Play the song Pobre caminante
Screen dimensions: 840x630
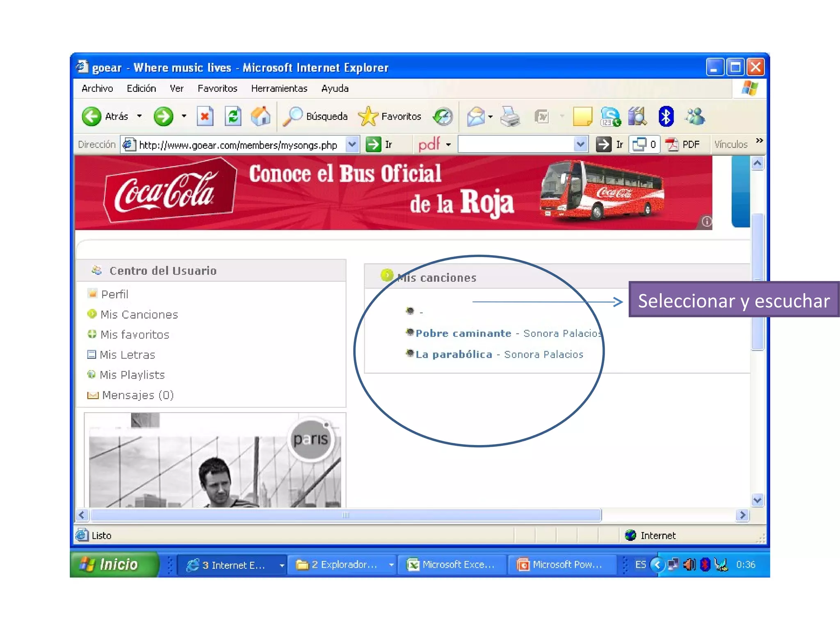click(463, 333)
